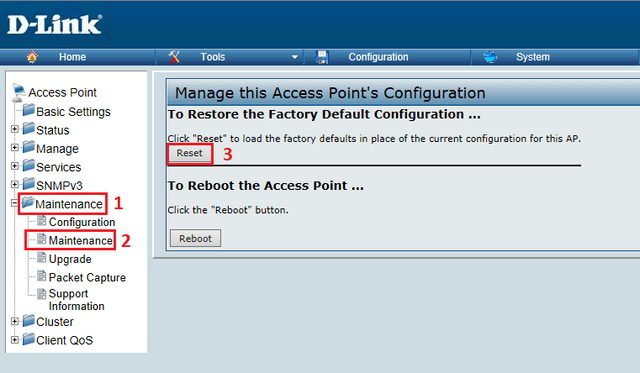Select Support Information in the tree
This screenshot has height=373, width=640.
[x=76, y=300]
